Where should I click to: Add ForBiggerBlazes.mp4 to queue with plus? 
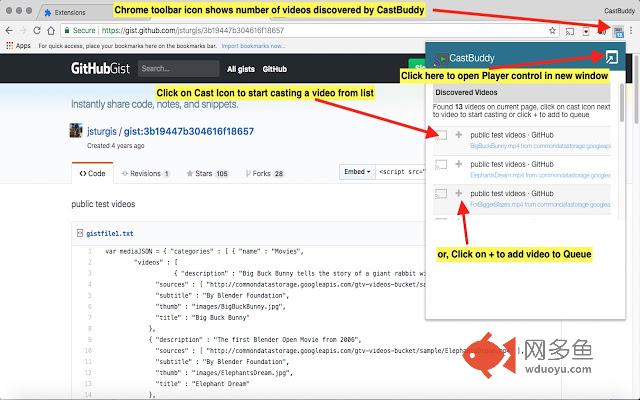459,193
